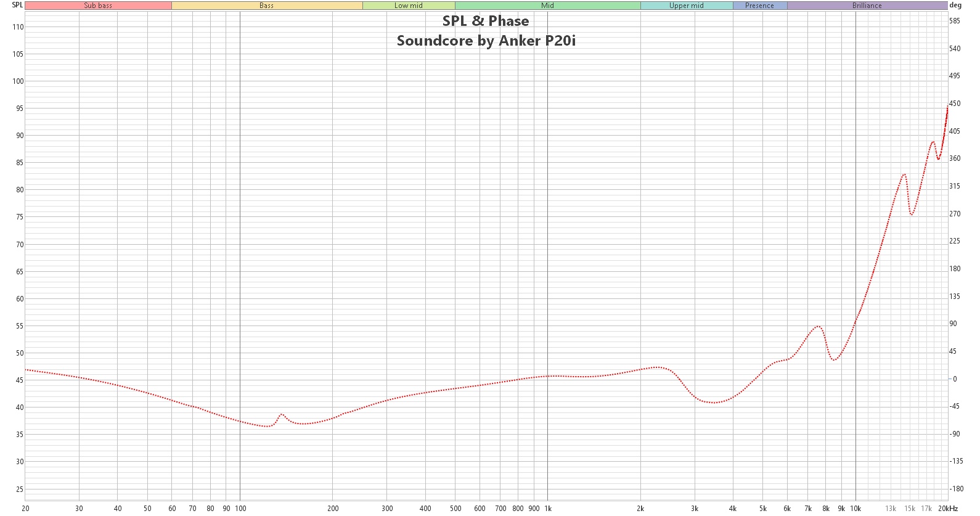Screen dimensions: 980x516
Task: Click the 495 value on phase axis
Action: tap(955, 76)
